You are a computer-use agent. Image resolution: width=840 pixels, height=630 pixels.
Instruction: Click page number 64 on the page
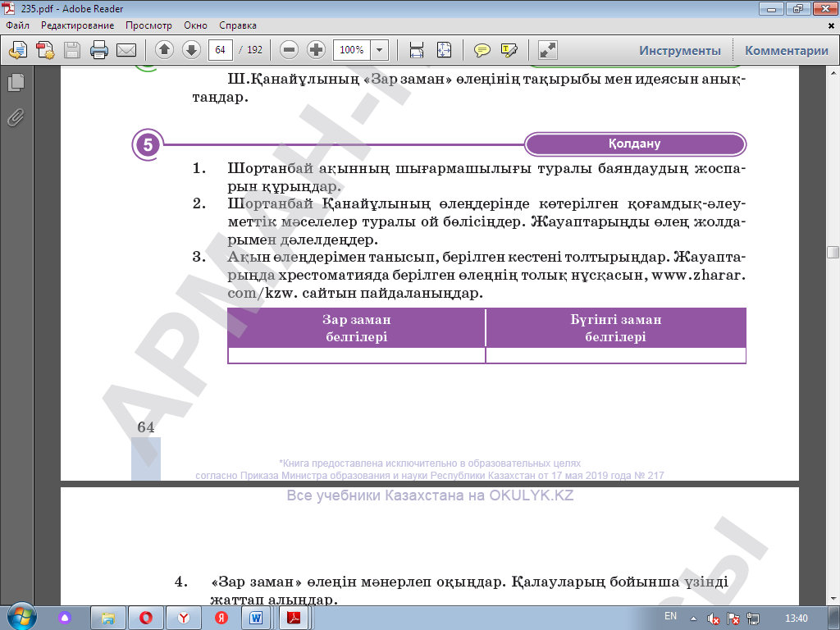(146, 427)
